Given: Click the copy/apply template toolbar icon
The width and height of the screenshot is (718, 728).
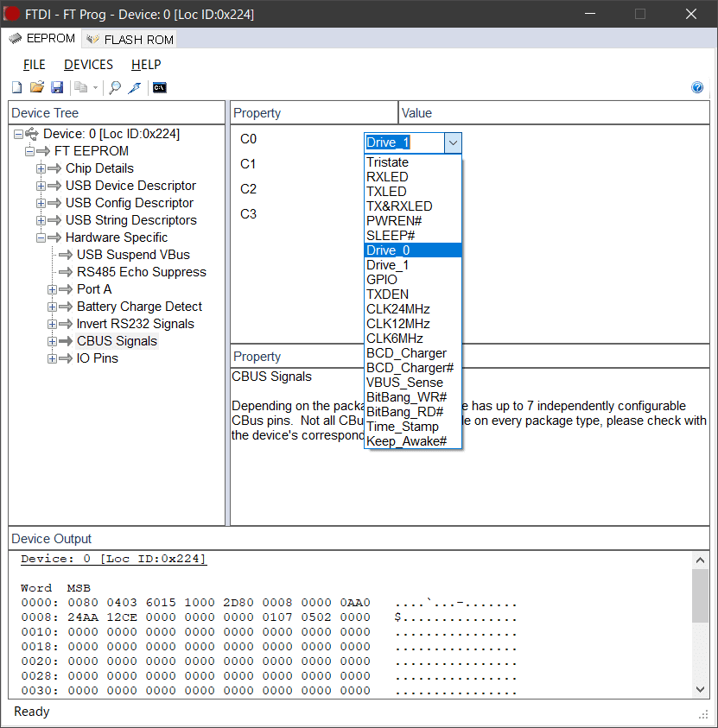Looking at the screenshot, I should [81, 87].
